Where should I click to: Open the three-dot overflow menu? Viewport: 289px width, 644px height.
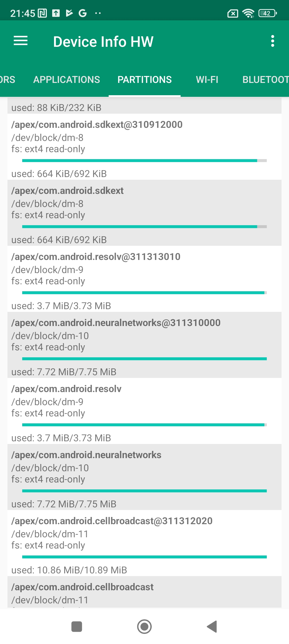[272, 41]
